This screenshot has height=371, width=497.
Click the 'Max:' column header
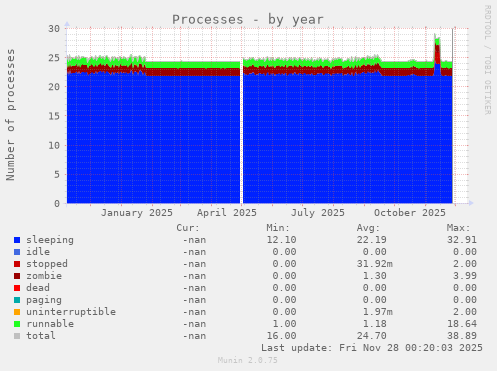pos(458,228)
